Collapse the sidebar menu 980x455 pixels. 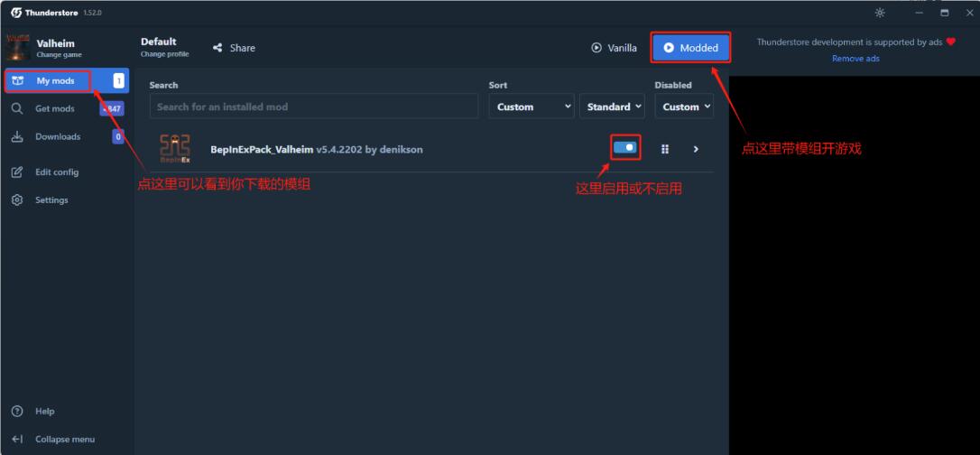(65, 440)
